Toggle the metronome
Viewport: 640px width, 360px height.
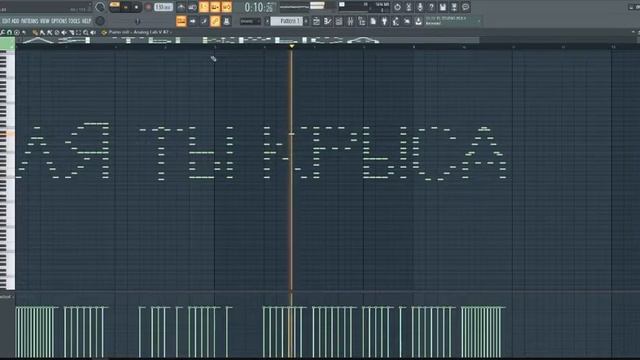(x=181, y=7)
